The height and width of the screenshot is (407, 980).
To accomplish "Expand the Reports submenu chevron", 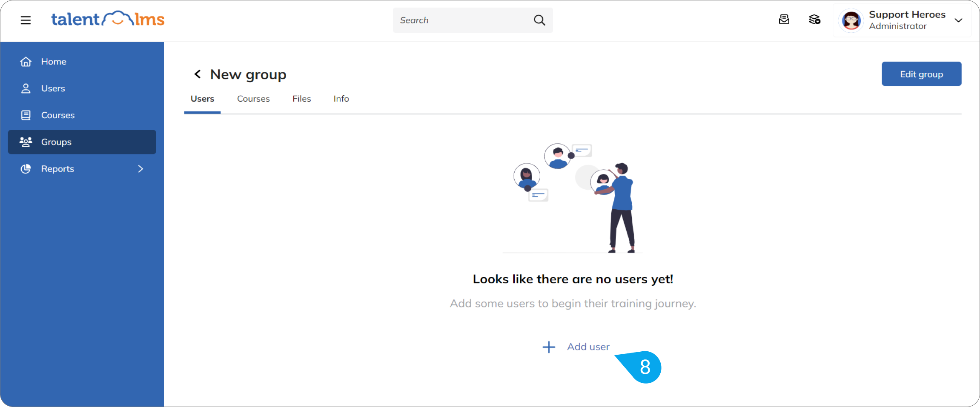I will 141,169.
